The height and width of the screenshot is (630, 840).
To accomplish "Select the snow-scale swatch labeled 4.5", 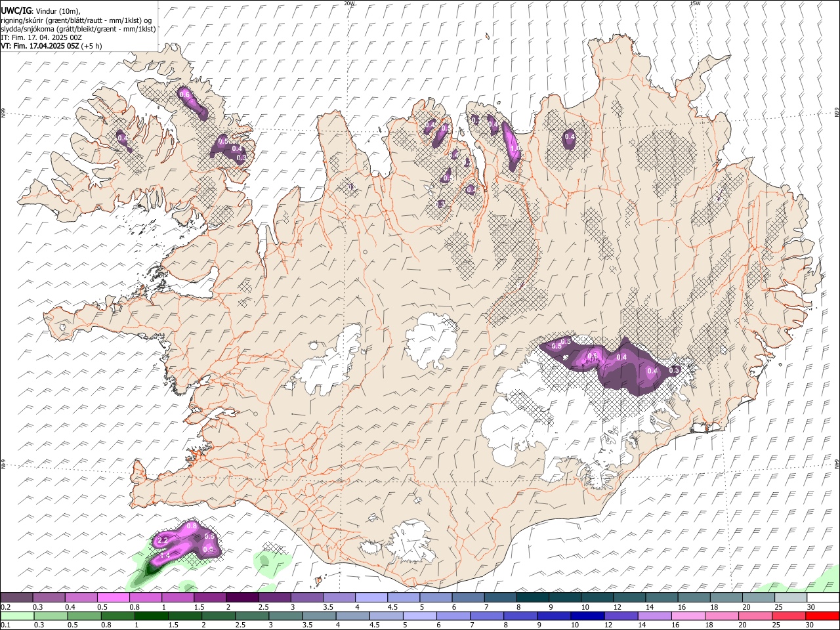I will [x=404, y=598].
